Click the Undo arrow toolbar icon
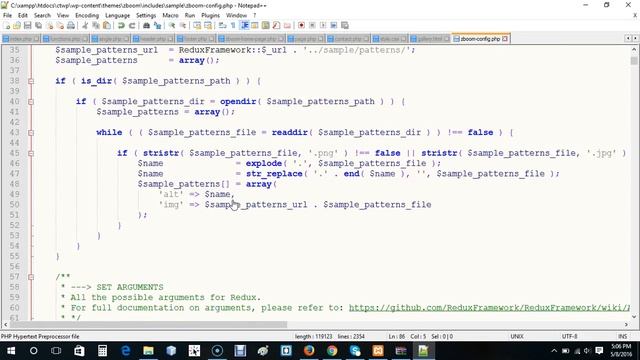The height and width of the screenshot is (360, 640). click(x=121, y=26)
